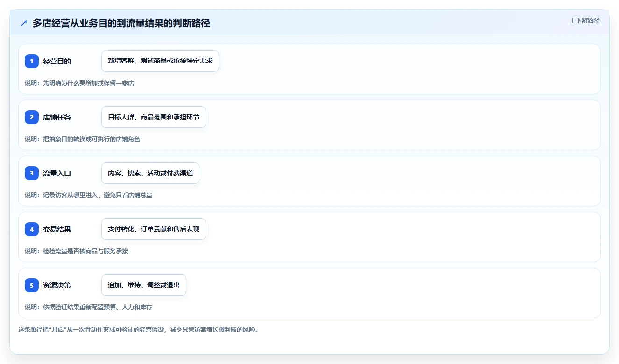Click the 上下游路径 label
Screen dimensions: 619x364
[584, 21]
